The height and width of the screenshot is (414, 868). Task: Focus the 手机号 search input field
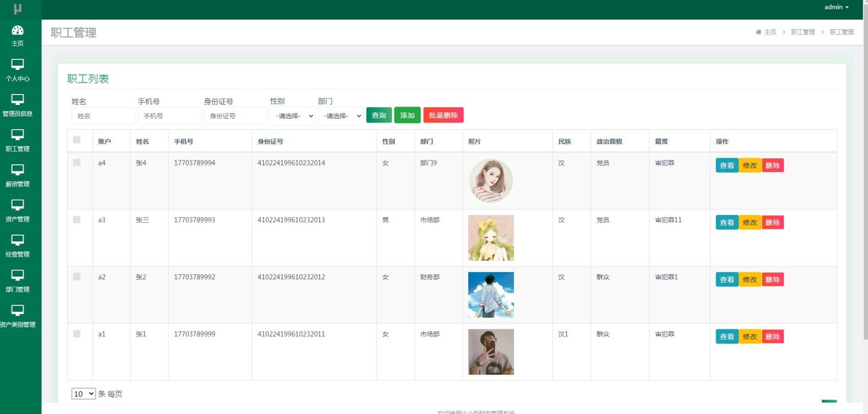pyautogui.click(x=170, y=116)
